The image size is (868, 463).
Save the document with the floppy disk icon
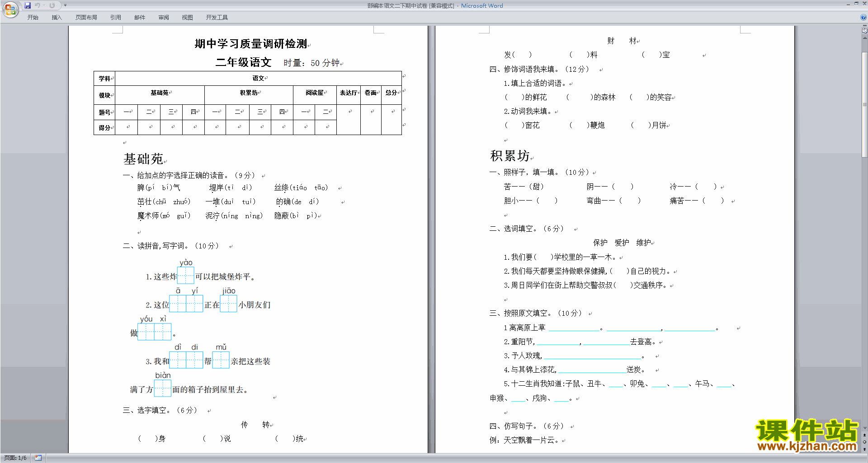(28, 5)
